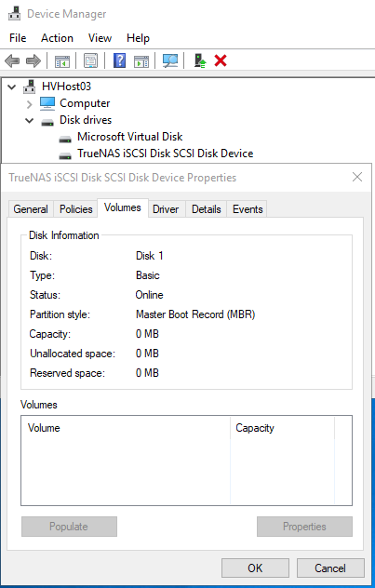
Task: Click the blue Help question mark icon
Action: pyautogui.click(x=119, y=60)
